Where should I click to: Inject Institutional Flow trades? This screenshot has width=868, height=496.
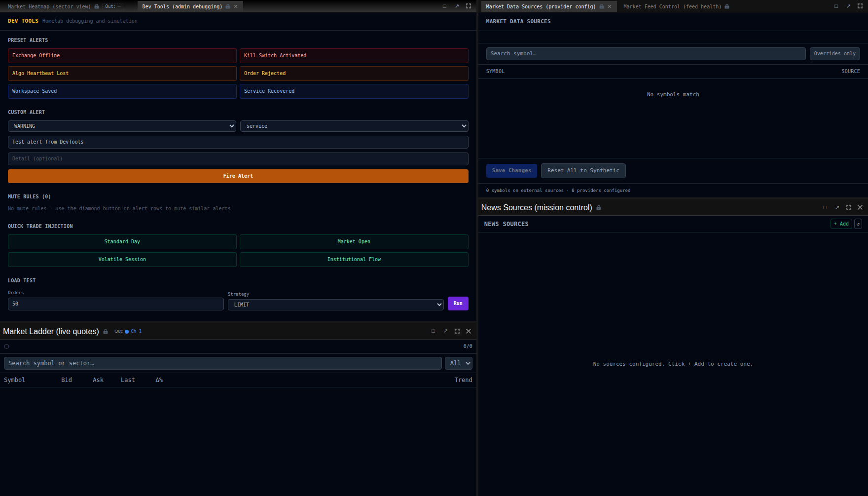[354, 260]
